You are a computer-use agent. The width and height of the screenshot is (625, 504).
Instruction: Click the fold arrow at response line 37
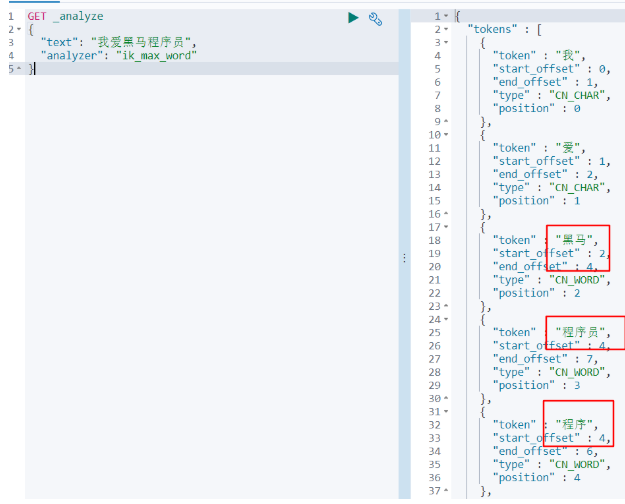(446, 490)
